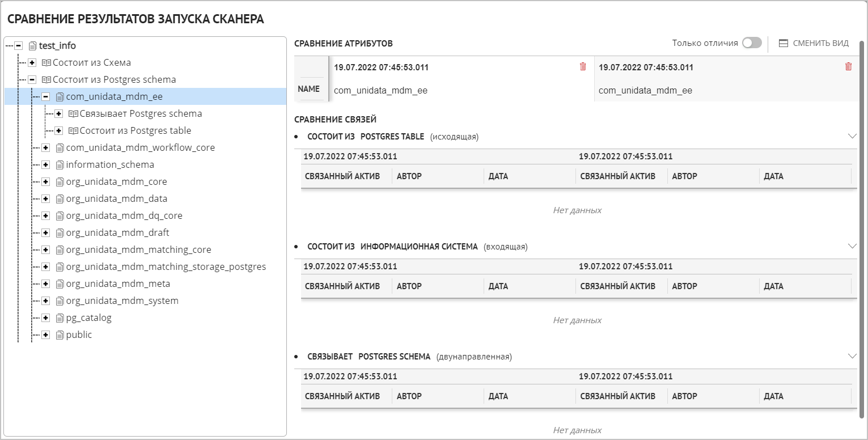Select the org_unidata_mdm_meta tree item

(x=118, y=284)
